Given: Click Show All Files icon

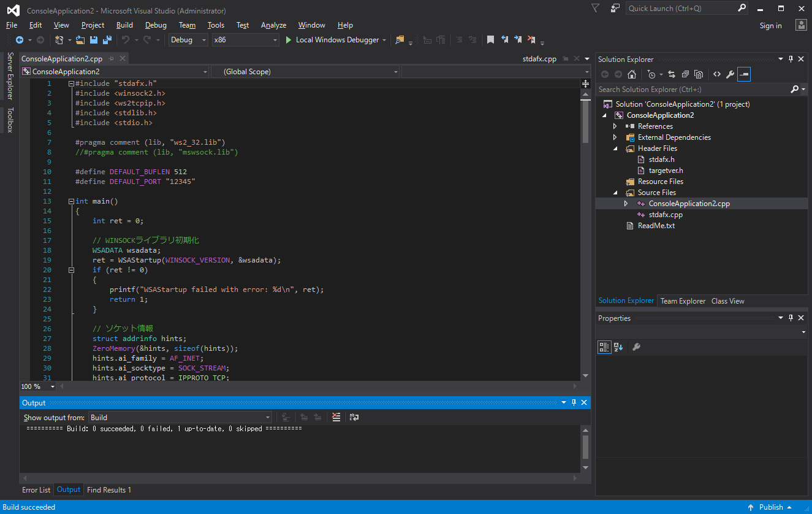Looking at the screenshot, I should pos(699,74).
